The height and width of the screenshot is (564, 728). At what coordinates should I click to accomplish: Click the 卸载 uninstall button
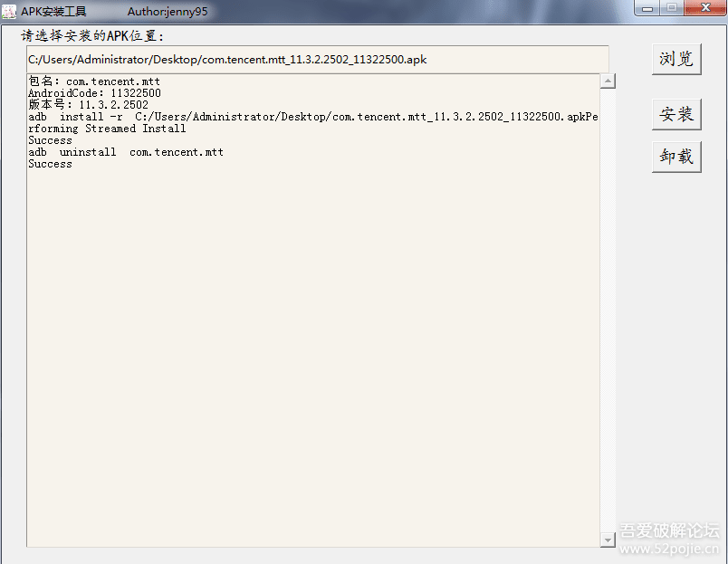(x=676, y=157)
